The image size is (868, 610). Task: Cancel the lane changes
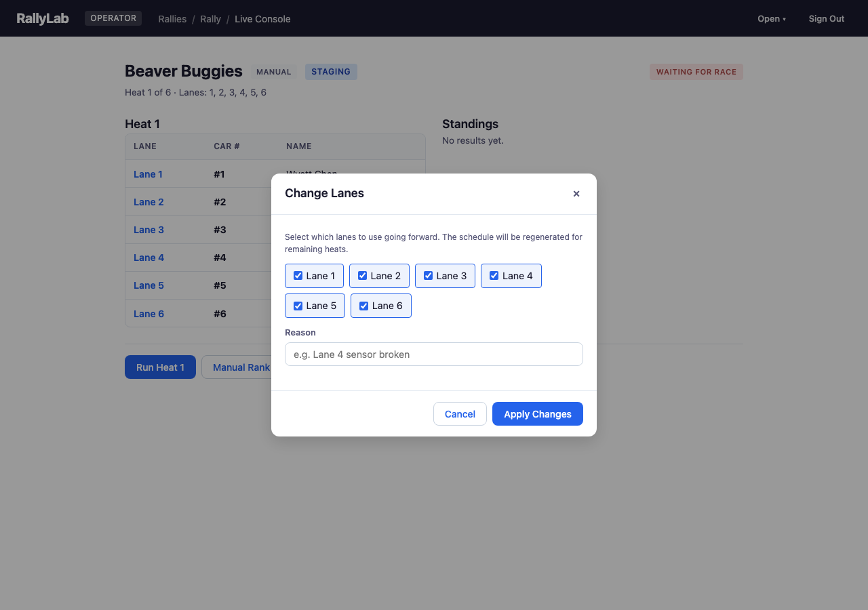(x=460, y=413)
